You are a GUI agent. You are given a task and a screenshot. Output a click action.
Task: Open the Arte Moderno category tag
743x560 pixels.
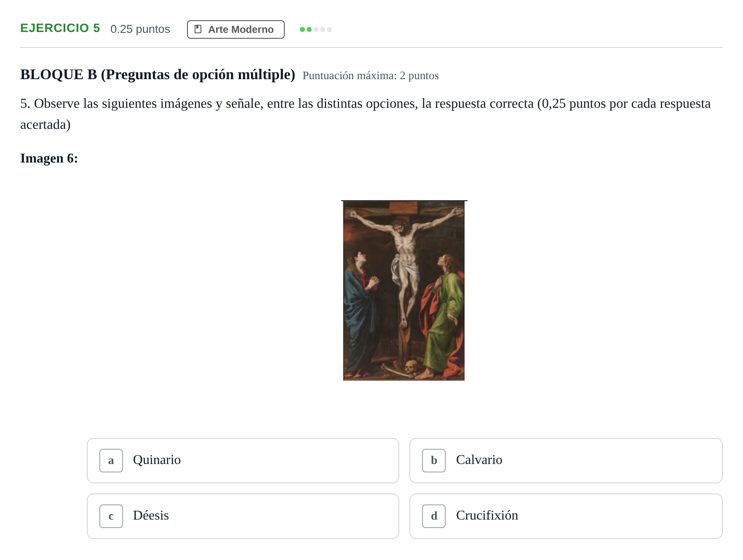pyautogui.click(x=236, y=29)
